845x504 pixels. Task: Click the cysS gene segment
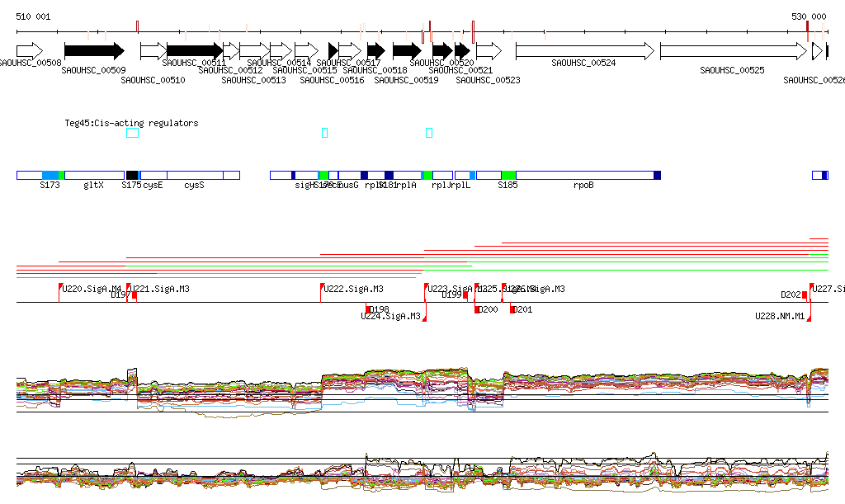click(195, 175)
